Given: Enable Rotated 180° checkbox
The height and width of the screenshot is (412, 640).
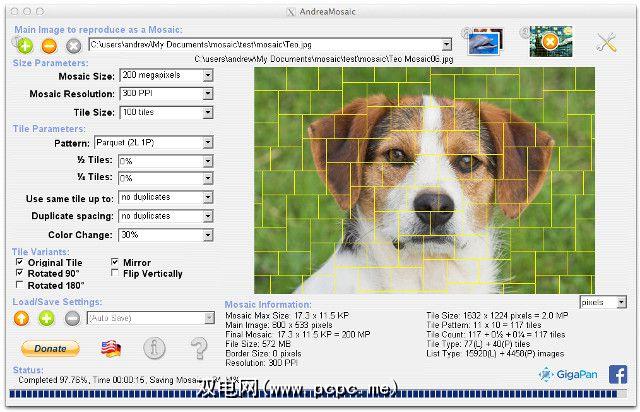Looking at the screenshot, I should [x=19, y=284].
